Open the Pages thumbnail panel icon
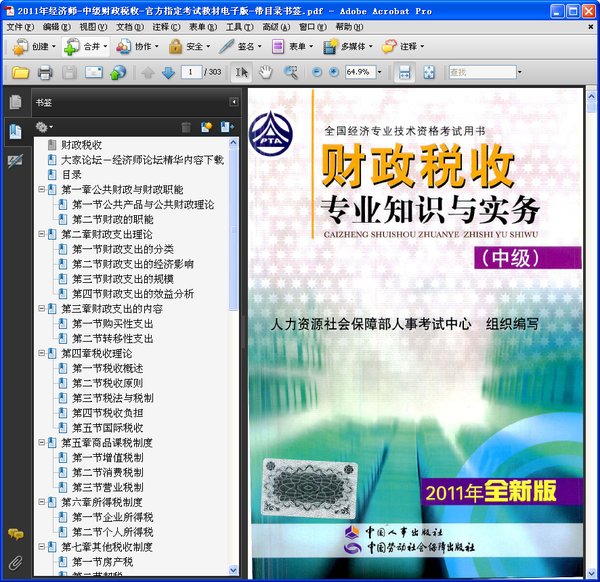 15,102
